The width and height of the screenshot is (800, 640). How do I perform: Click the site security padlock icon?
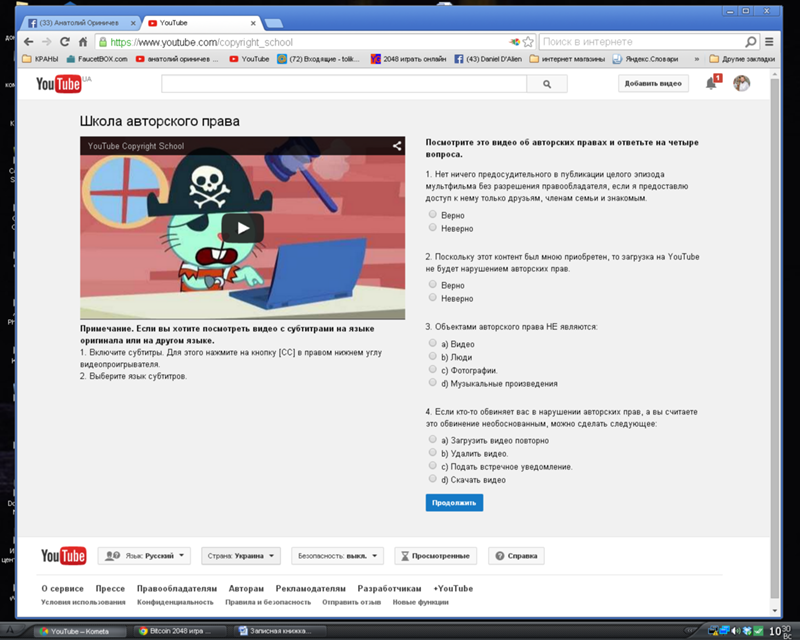click(x=103, y=42)
